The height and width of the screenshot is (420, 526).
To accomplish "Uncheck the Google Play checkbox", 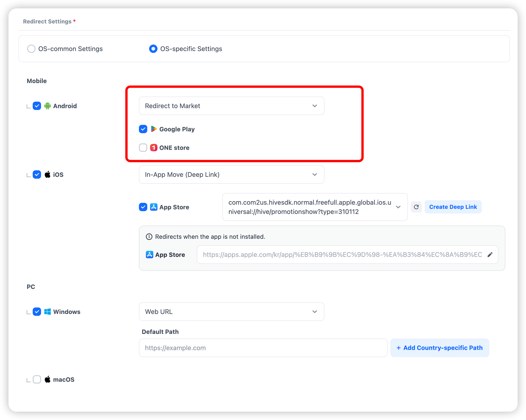I will [143, 129].
